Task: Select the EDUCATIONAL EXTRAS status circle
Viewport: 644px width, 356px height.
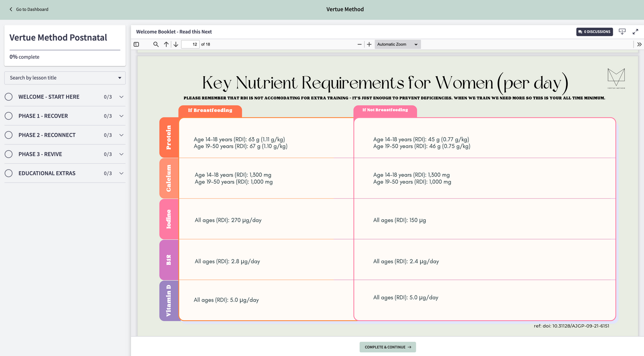Action: pyautogui.click(x=8, y=173)
